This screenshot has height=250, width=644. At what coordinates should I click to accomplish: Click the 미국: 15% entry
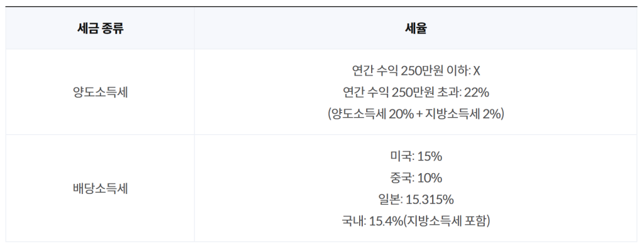coord(416,157)
